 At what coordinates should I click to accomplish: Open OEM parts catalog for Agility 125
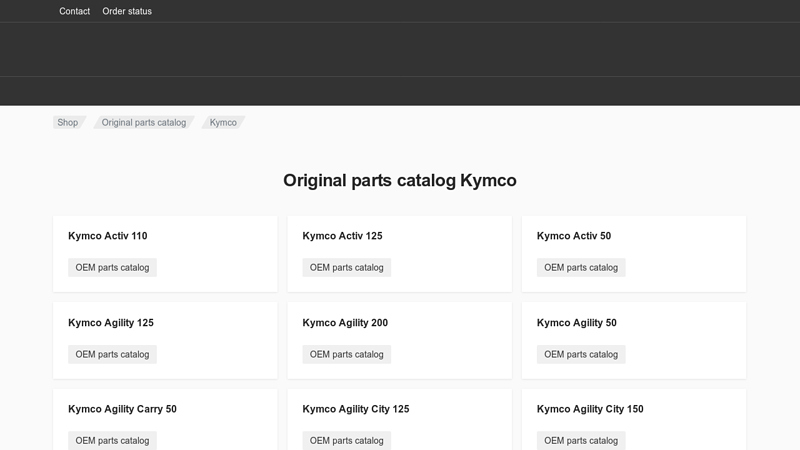(112, 354)
